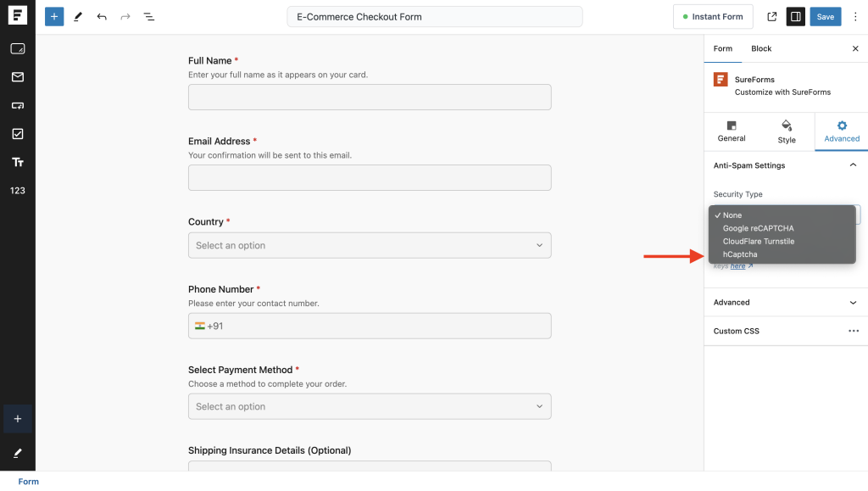Open form preview via the external link icon

pos(771,16)
